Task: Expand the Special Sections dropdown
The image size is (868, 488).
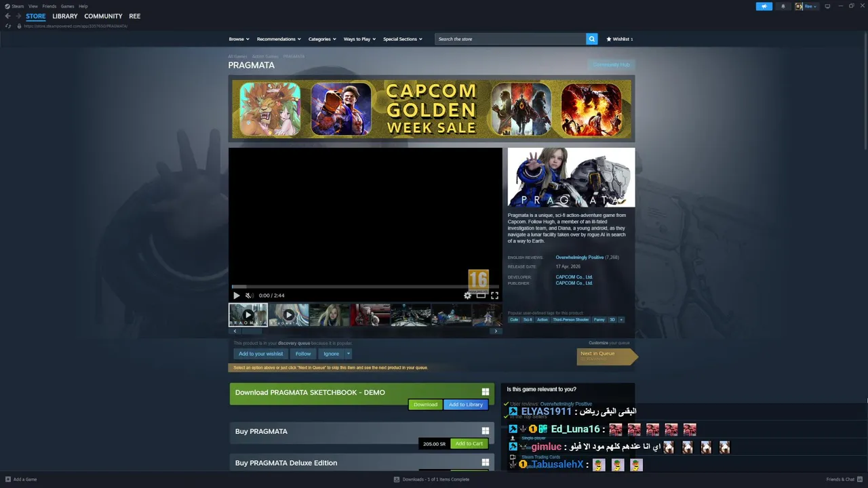Action: click(x=403, y=39)
